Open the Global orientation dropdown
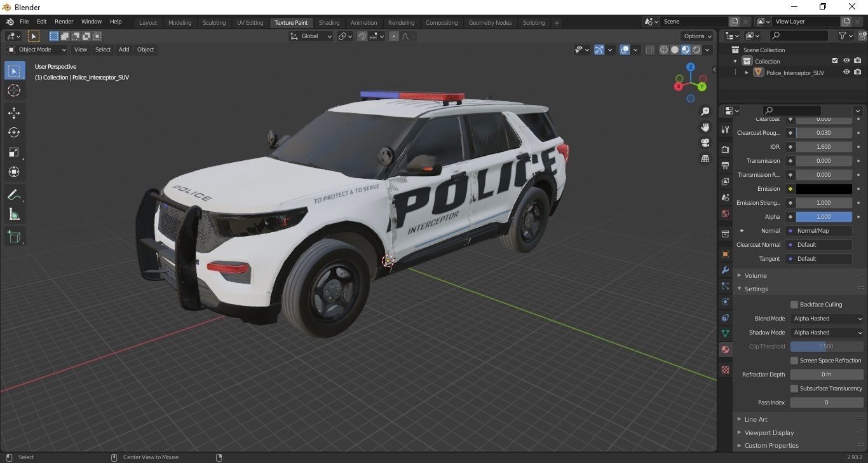 pyautogui.click(x=311, y=36)
